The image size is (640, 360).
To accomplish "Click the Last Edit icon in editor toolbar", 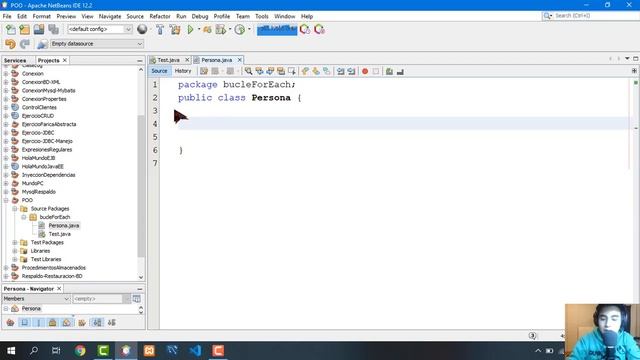I will 204,71.
